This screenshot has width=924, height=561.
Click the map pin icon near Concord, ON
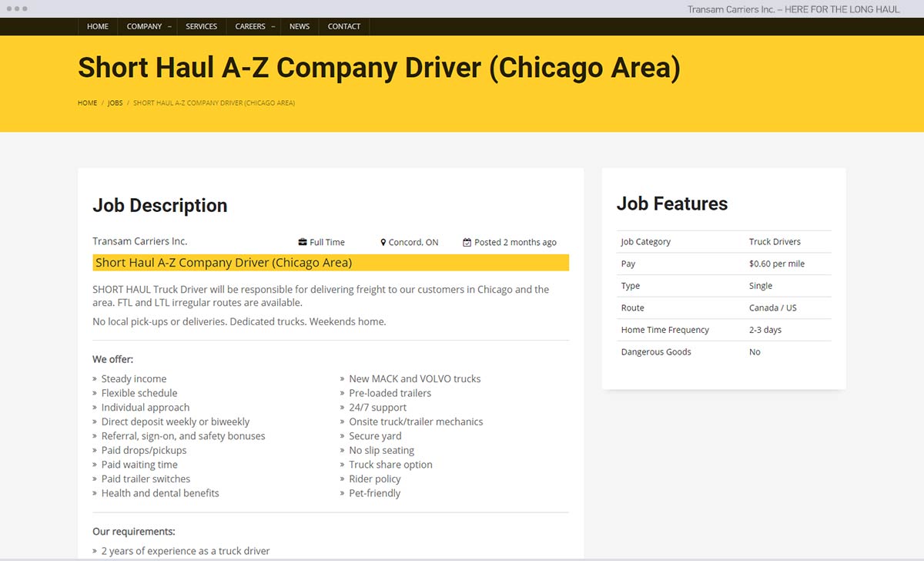click(383, 242)
